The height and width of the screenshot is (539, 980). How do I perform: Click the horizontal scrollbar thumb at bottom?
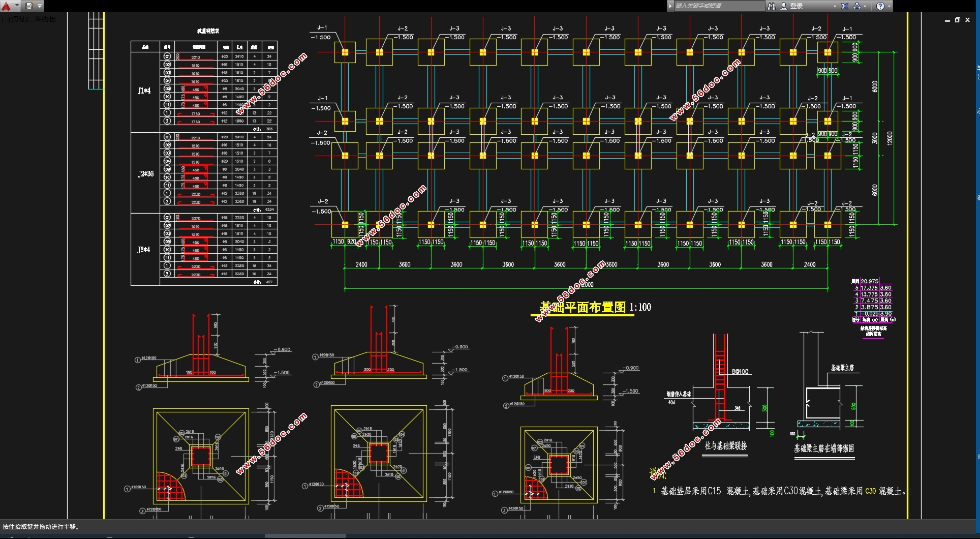point(305,536)
